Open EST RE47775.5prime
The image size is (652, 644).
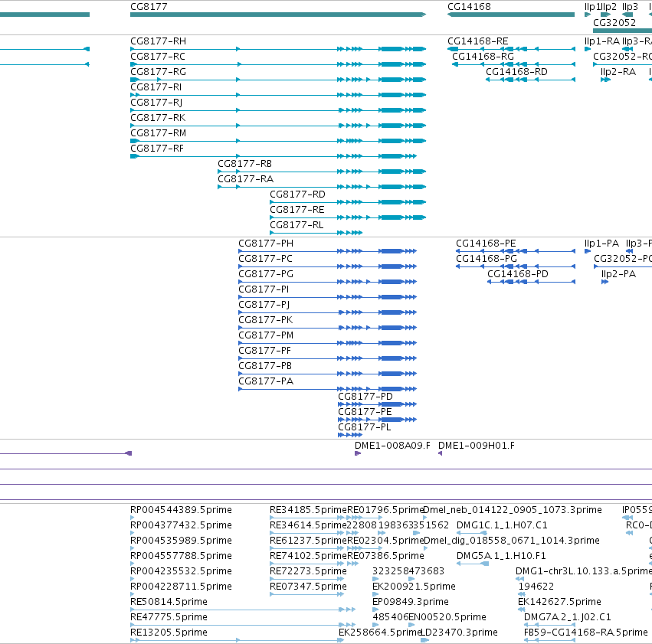pyautogui.click(x=169, y=617)
